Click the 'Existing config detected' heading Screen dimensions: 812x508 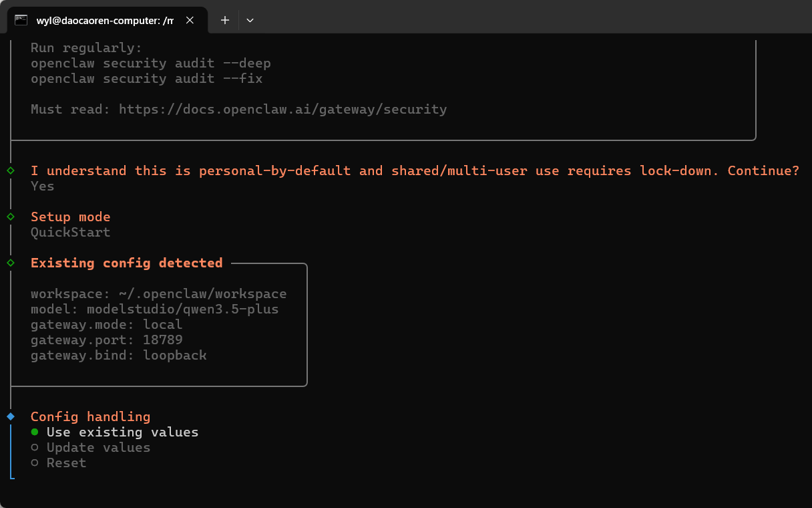(127, 263)
